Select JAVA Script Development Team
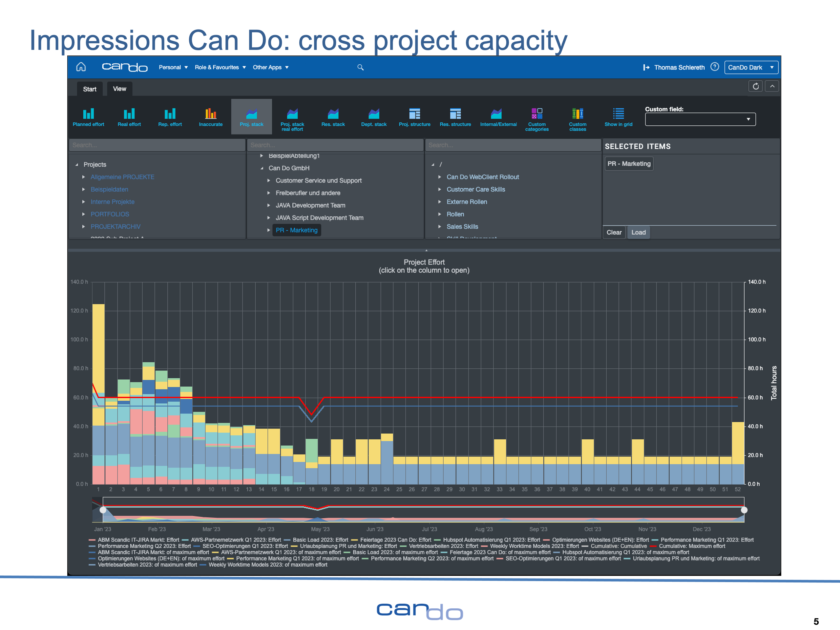 [319, 218]
